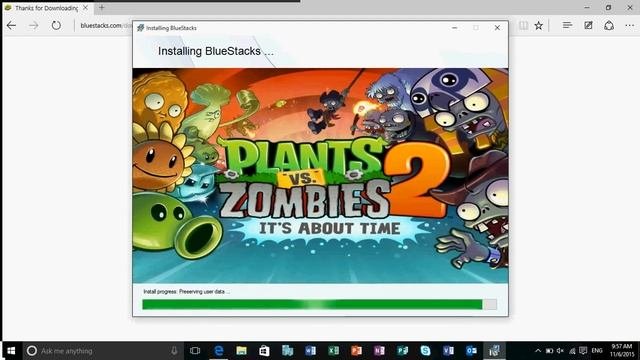
Task: Click the Edge Share icon
Action: pyautogui.click(x=609, y=25)
